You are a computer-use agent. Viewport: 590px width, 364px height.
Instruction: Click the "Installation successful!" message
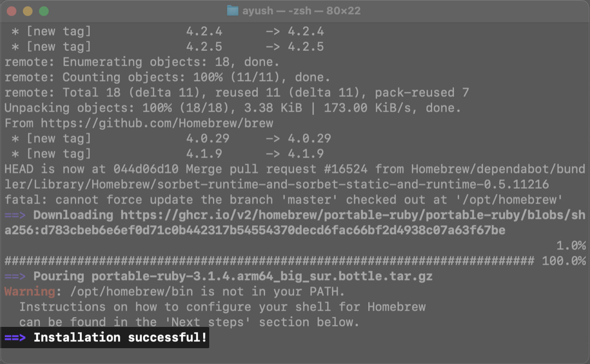click(120, 338)
